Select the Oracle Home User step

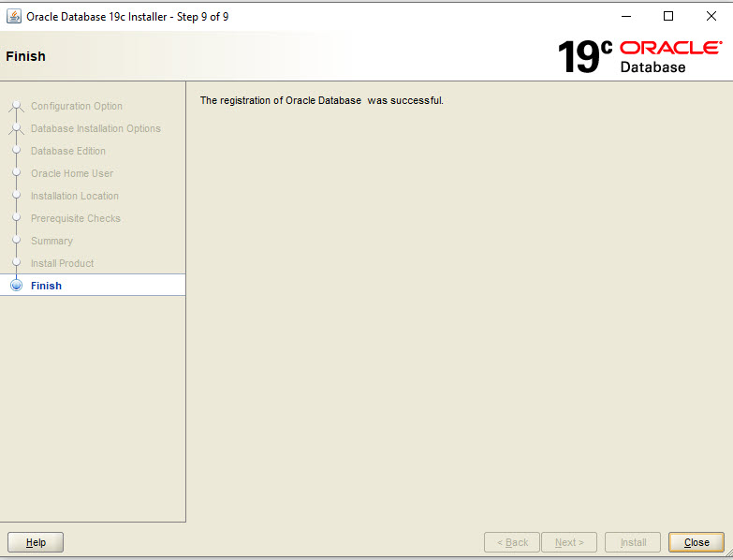[x=72, y=173]
